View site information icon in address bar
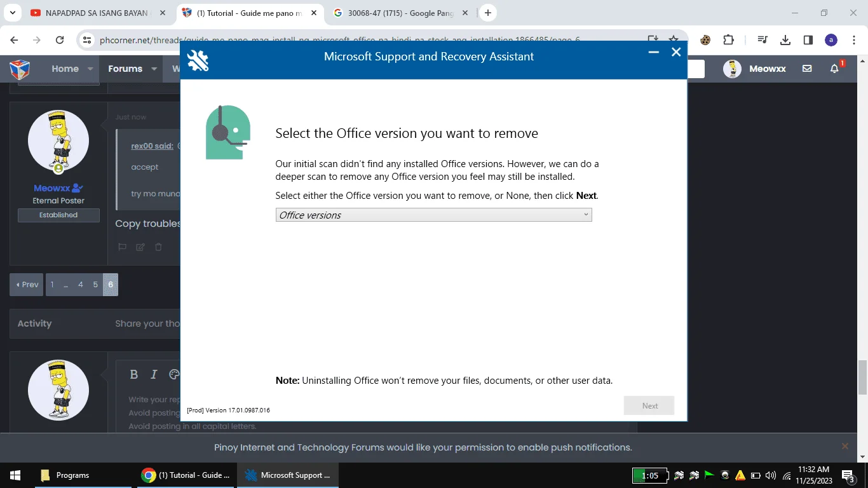This screenshot has width=868, height=488. coord(87,40)
